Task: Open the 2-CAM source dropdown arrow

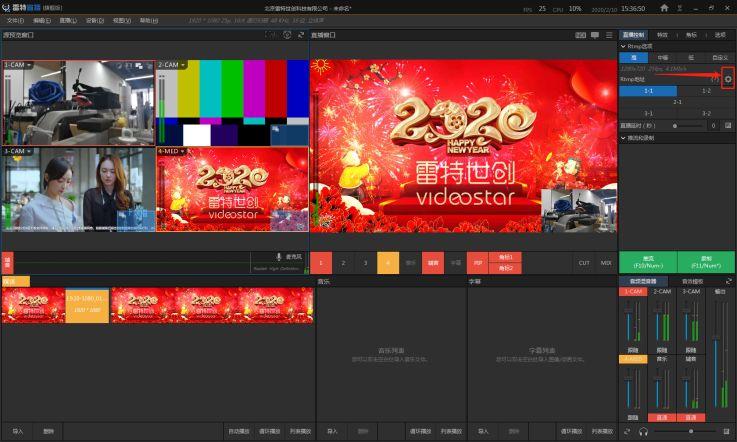Action: [x=183, y=65]
